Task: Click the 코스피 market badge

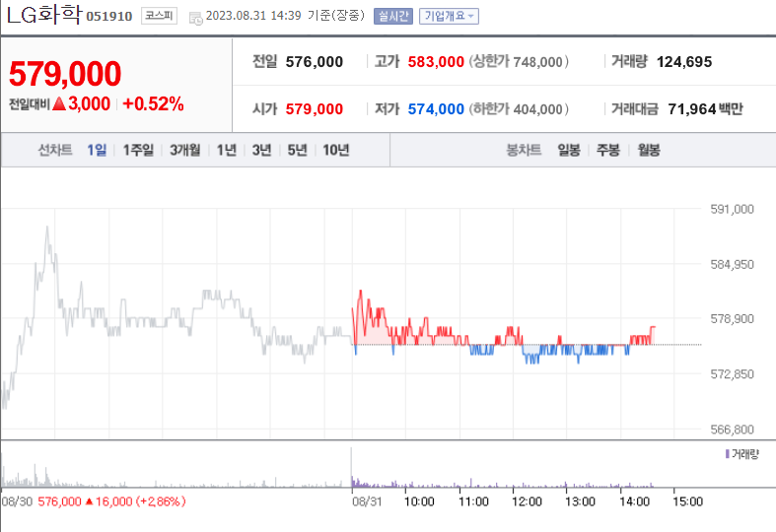Action: coord(159,16)
